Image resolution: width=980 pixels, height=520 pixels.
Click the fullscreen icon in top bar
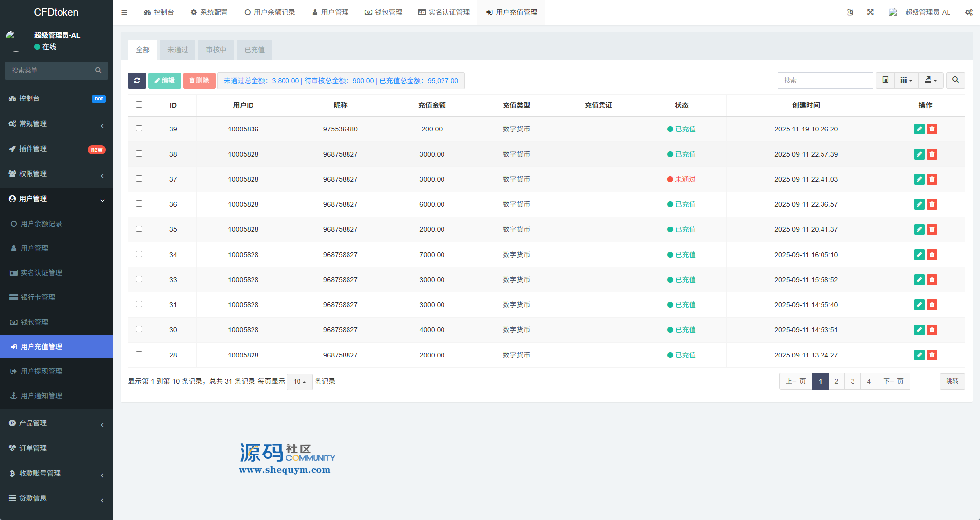tap(870, 12)
